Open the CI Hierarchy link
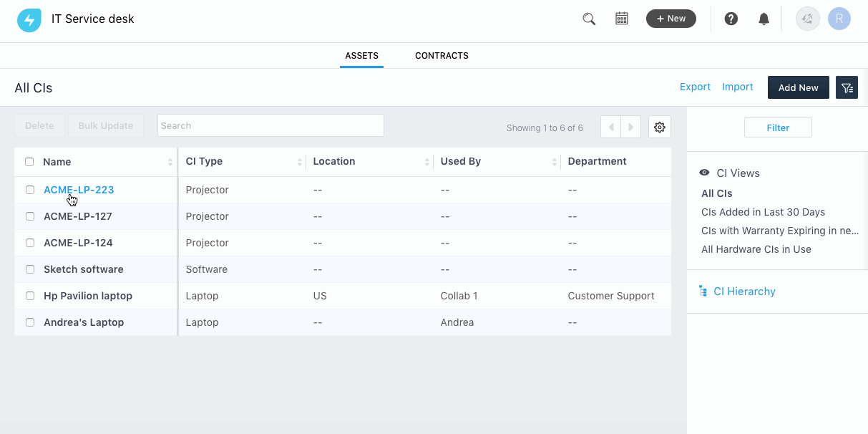 point(744,291)
